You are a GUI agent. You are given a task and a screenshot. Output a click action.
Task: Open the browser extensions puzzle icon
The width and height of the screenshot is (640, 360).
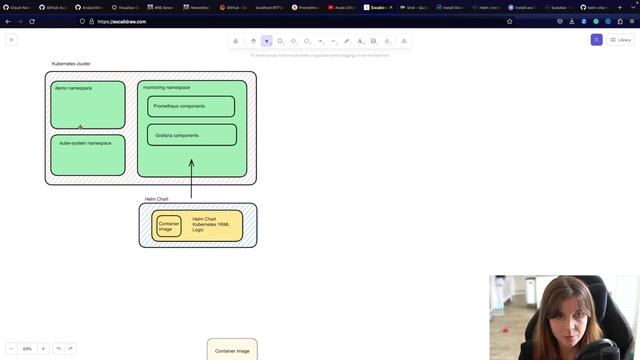click(620, 22)
